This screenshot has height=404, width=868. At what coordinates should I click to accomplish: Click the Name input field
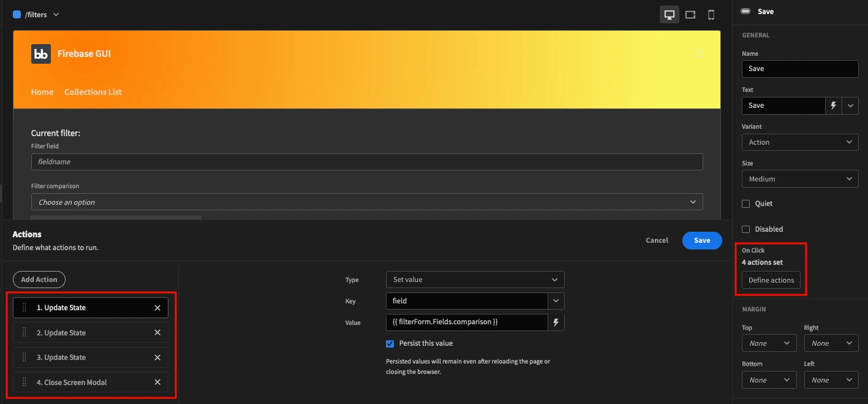tap(800, 69)
